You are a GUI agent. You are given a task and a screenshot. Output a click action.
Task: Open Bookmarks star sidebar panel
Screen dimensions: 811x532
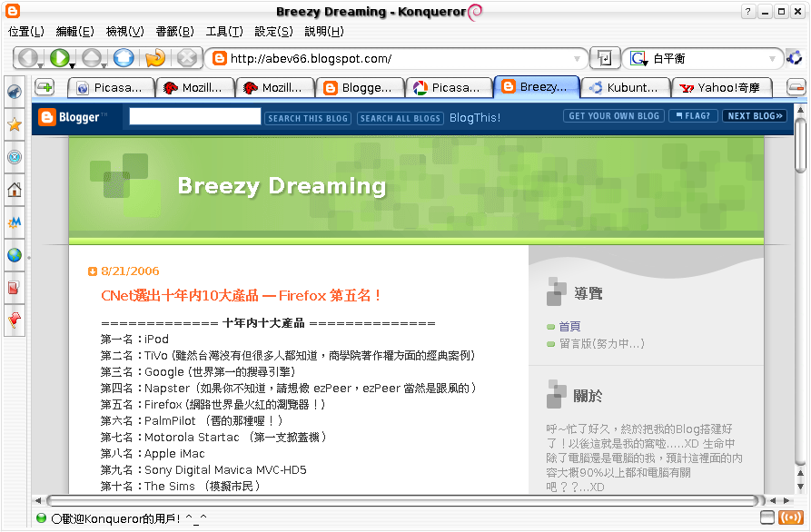[15, 124]
